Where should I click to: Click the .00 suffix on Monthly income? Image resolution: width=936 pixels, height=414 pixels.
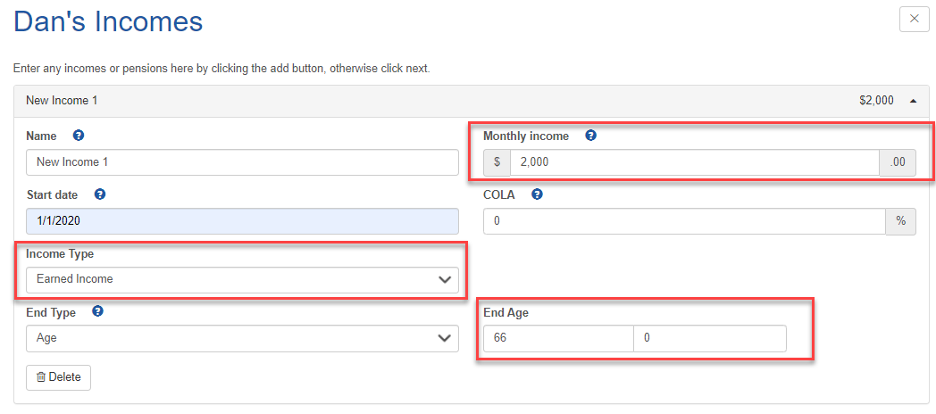pos(898,162)
